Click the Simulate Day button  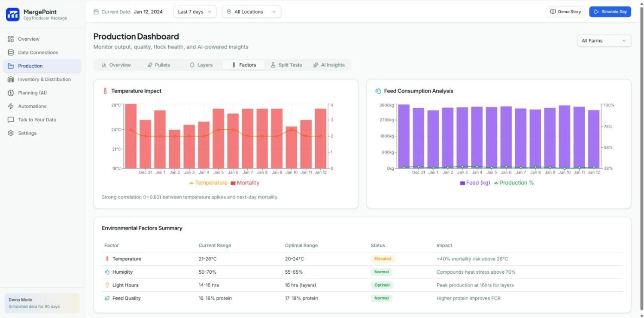[x=610, y=12]
